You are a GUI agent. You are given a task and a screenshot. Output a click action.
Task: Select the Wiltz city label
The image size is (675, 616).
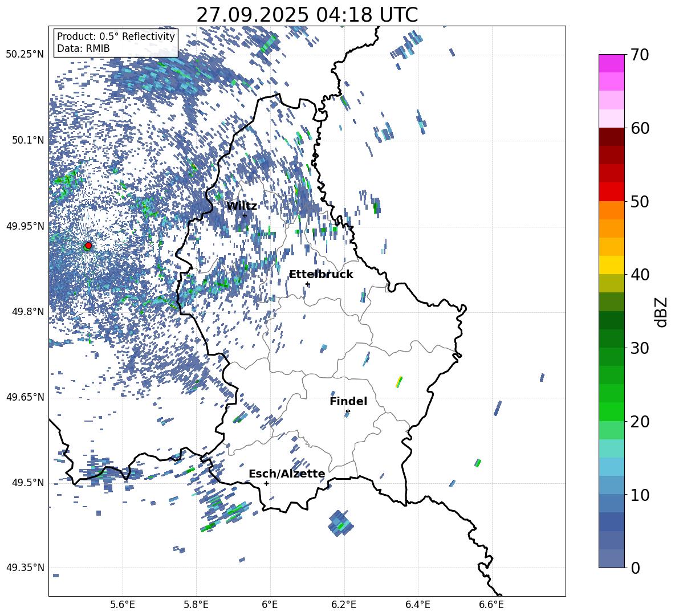242,206
